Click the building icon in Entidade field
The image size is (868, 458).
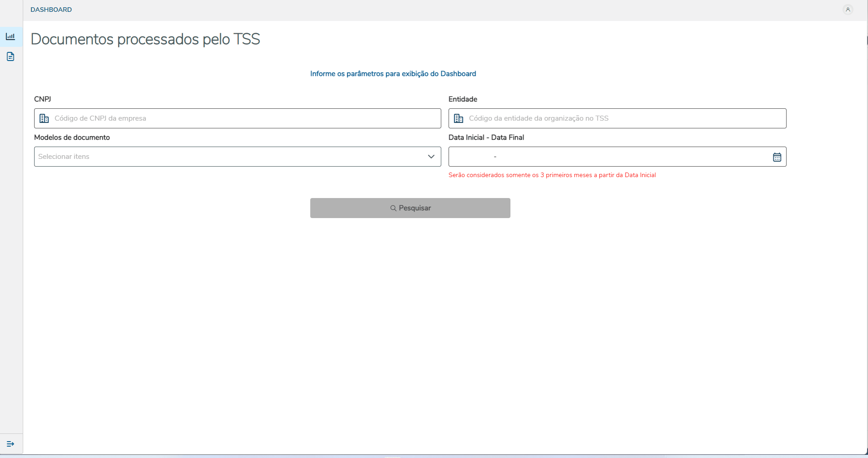(x=459, y=118)
